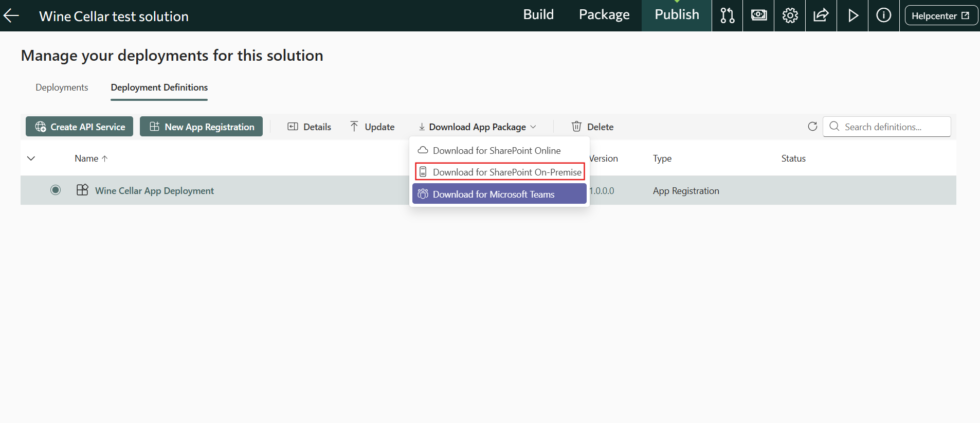Choose Download for SharePoint Online
This screenshot has width=980, height=423.
coord(496,150)
